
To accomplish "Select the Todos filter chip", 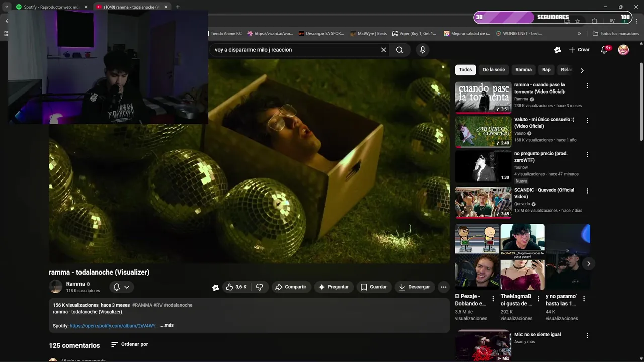I will 465,70.
